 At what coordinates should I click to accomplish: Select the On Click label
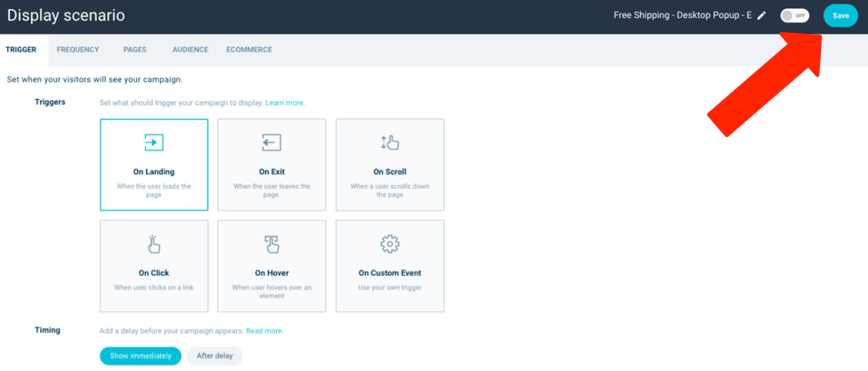point(154,273)
